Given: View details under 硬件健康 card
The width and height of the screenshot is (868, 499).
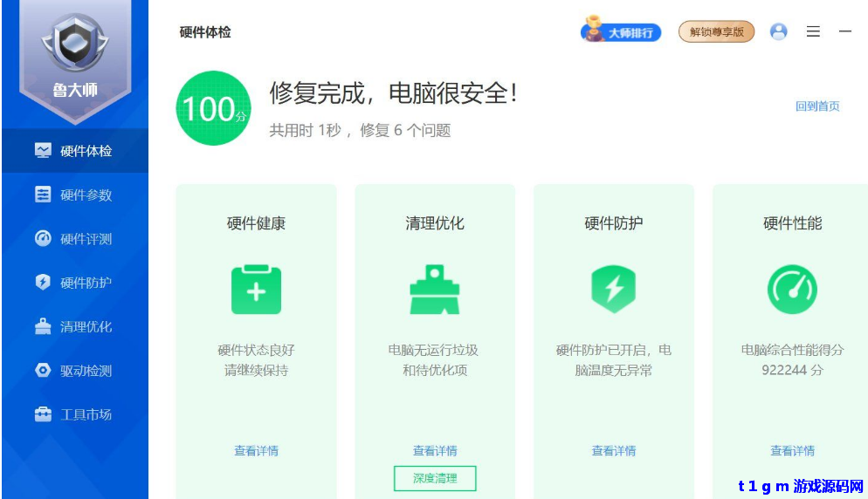Looking at the screenshot, I should coord(256,451).
